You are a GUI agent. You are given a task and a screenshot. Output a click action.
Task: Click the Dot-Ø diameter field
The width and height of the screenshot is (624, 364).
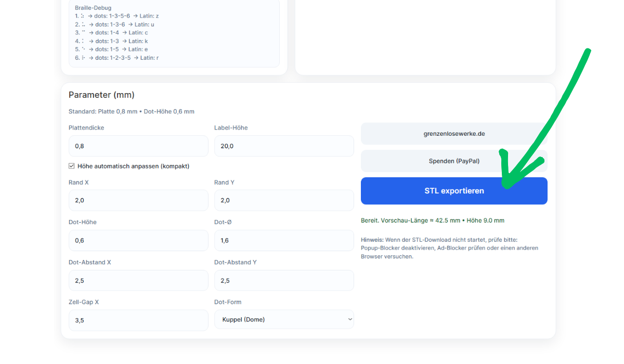pos(284,241)
